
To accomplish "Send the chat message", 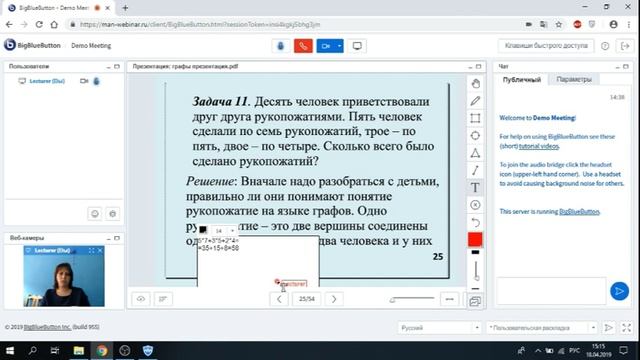I will pyautogui.click(x=619, y=291).
